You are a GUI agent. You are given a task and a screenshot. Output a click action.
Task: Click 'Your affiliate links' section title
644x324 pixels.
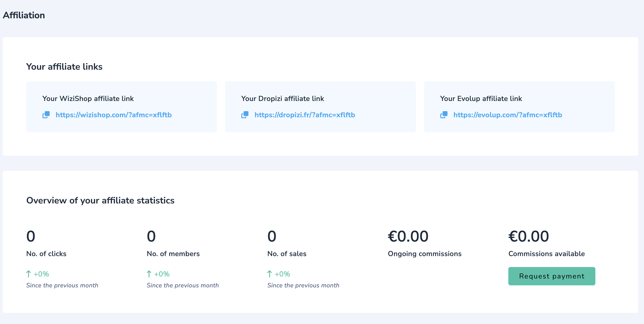point(64,67)
